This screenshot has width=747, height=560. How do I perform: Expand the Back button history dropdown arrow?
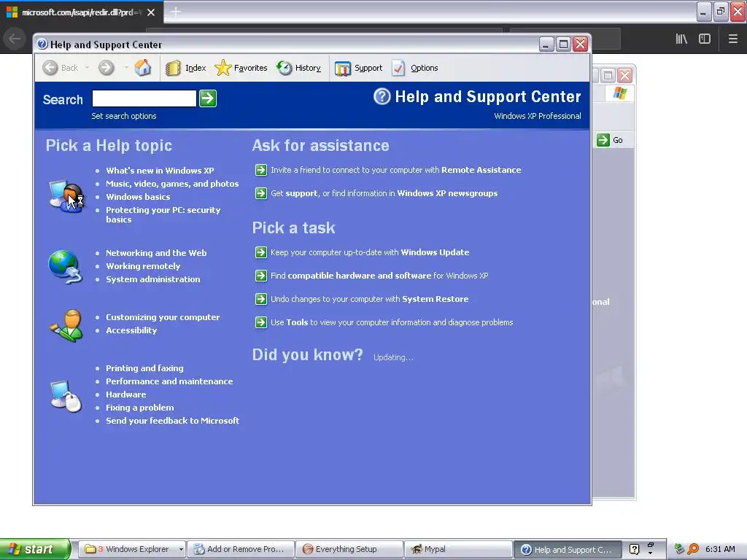pos(88,68)
